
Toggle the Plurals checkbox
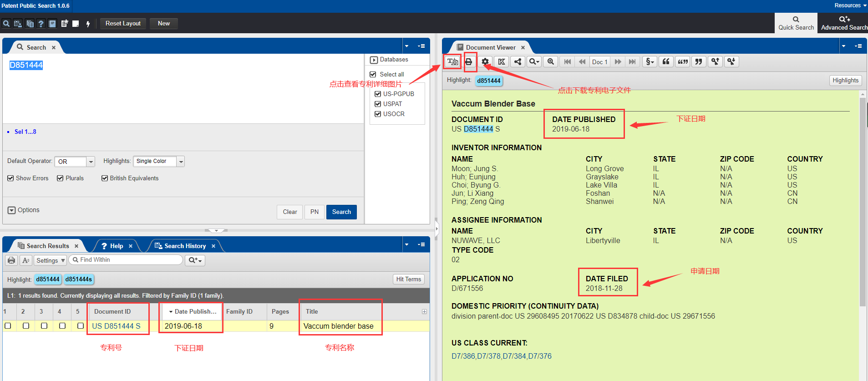60,178
